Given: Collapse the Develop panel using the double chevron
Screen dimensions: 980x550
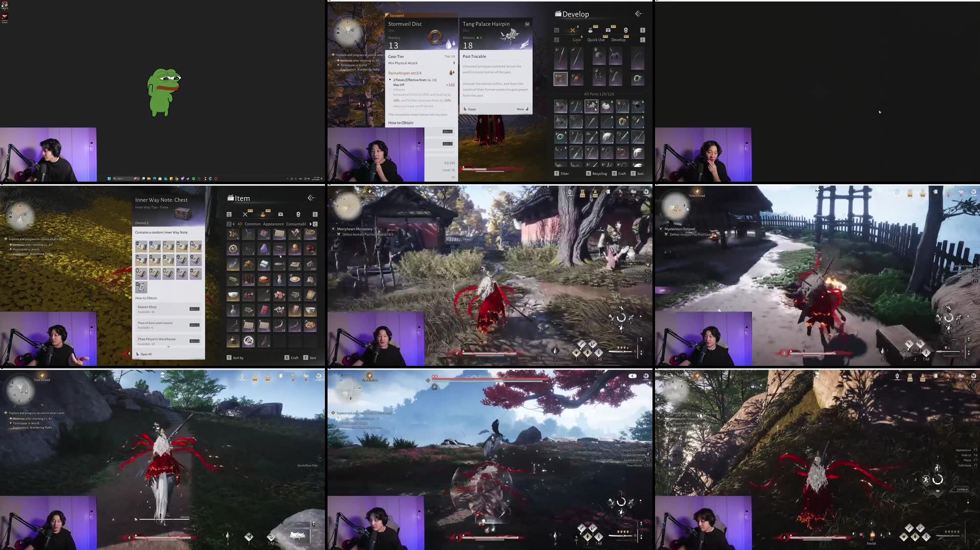Looking at the screenshot, I should pyautogui.click(x=638, y=14).
